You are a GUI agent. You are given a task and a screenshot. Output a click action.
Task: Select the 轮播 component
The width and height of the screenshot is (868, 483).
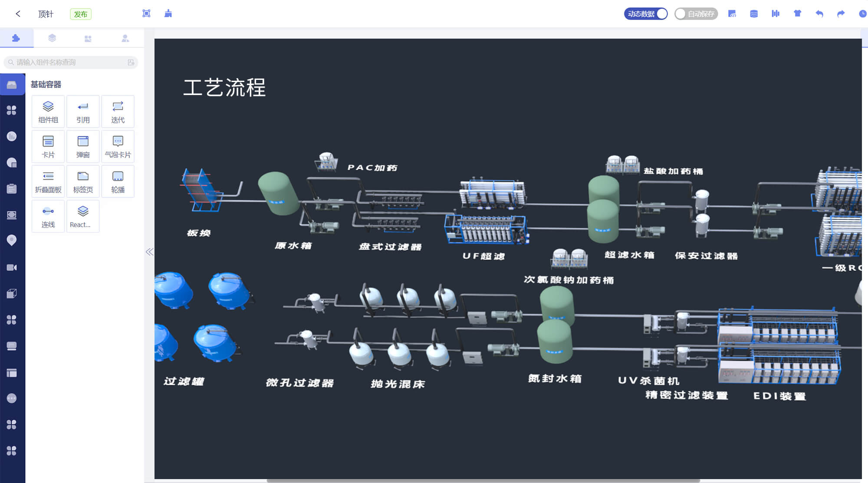click(118, 181)
